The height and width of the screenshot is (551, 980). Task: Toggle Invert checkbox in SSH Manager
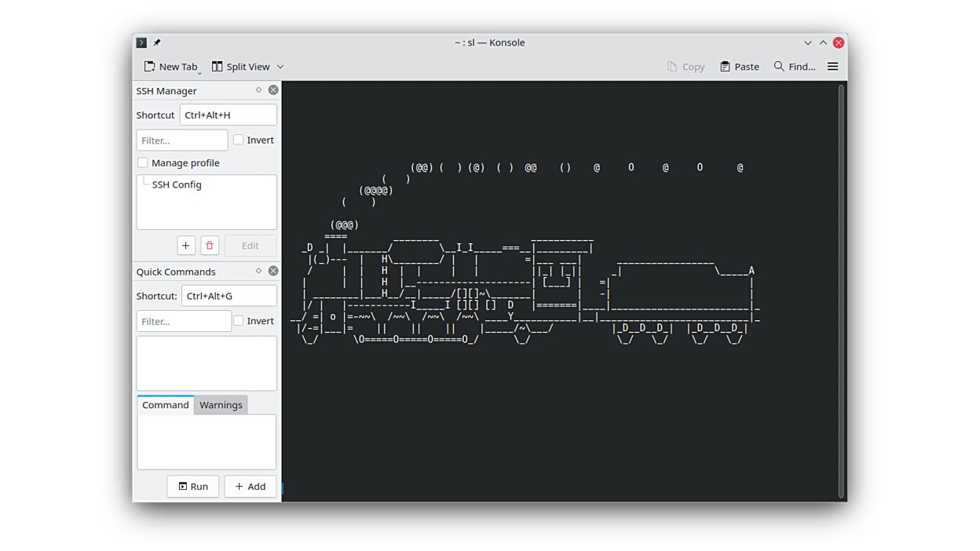tap(239, 140)
